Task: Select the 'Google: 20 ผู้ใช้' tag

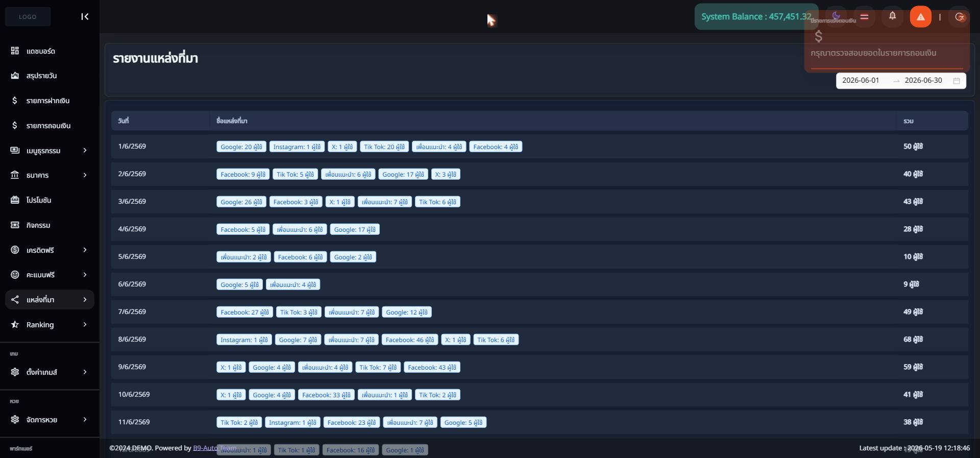Action: [x=241, y=147]
